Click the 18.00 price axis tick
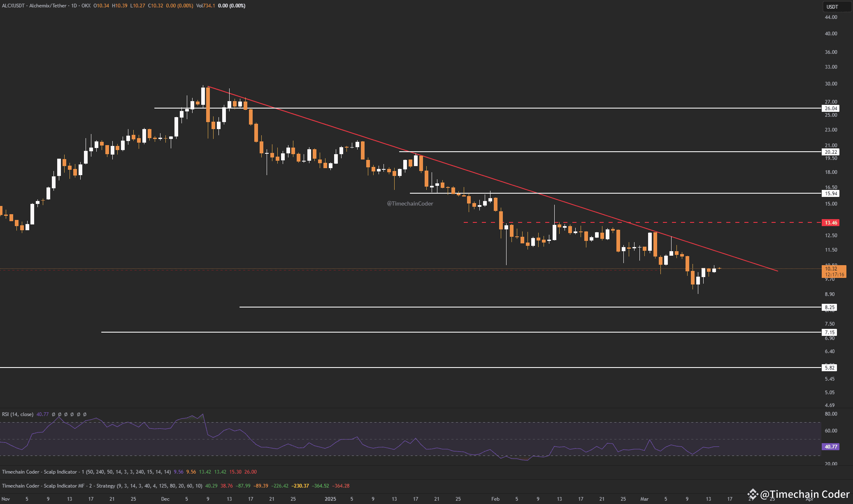 coord(831,172)
